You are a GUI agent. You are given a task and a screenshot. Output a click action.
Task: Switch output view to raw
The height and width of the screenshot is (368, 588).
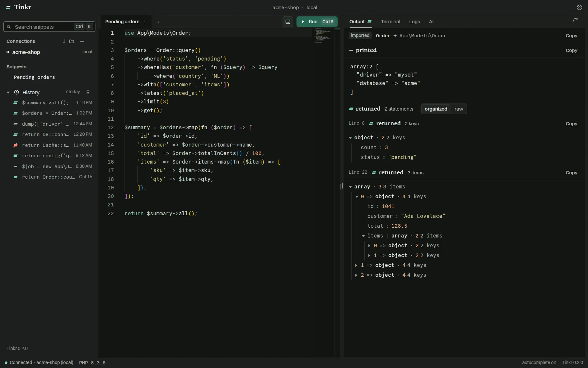click(459, 109)
